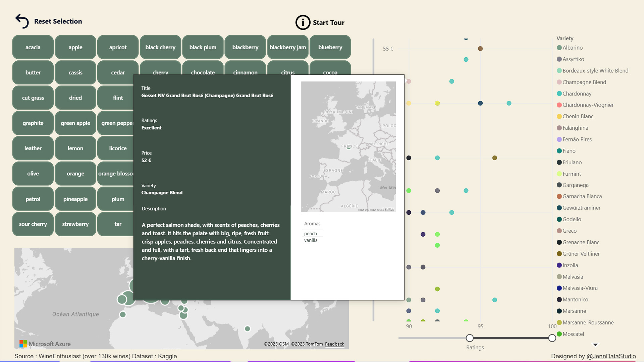Select the strawberry aroma tile
Image resolution: width=644 pixels, height=362 pixels.
pyautogui.click(x=75, y=224)
